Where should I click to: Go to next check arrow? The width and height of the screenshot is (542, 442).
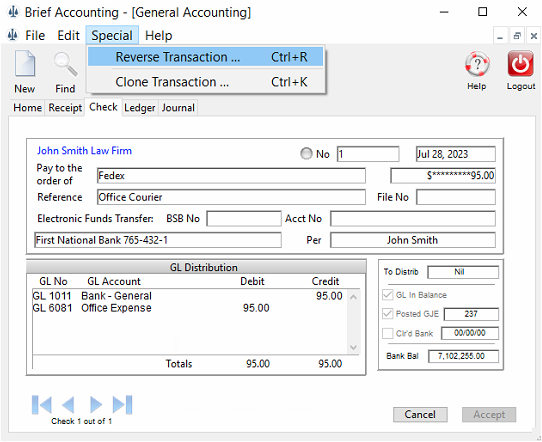(x=96, y=404)
